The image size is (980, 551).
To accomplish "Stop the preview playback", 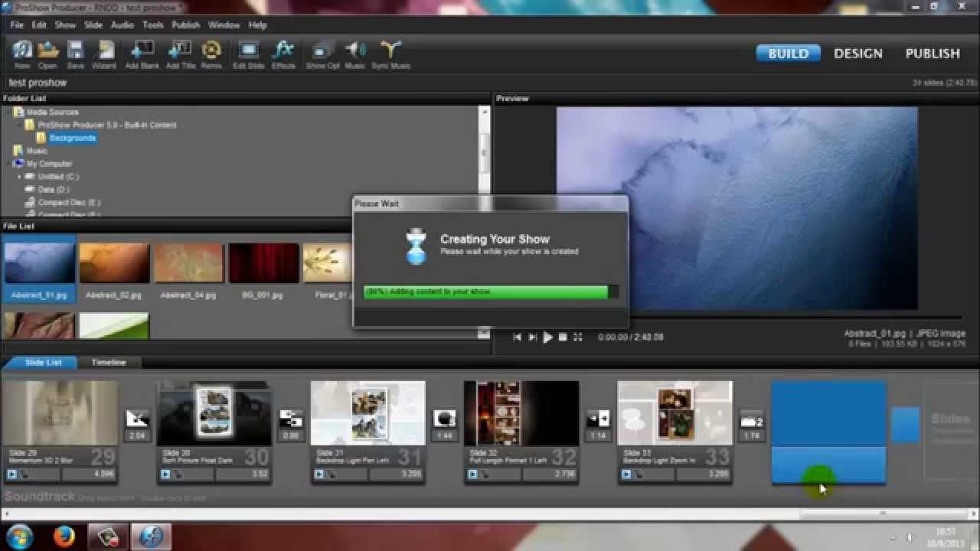I will tap(563, 337).
